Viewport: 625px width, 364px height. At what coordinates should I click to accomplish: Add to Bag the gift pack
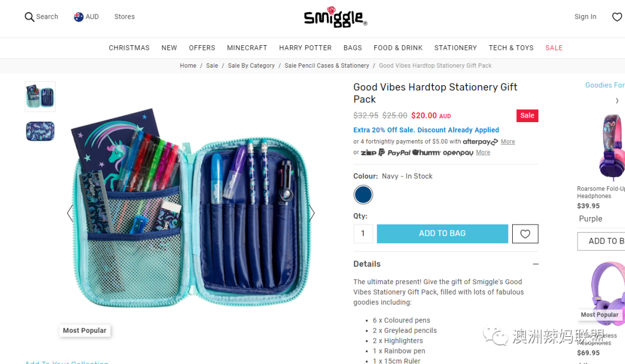point(443,234)
